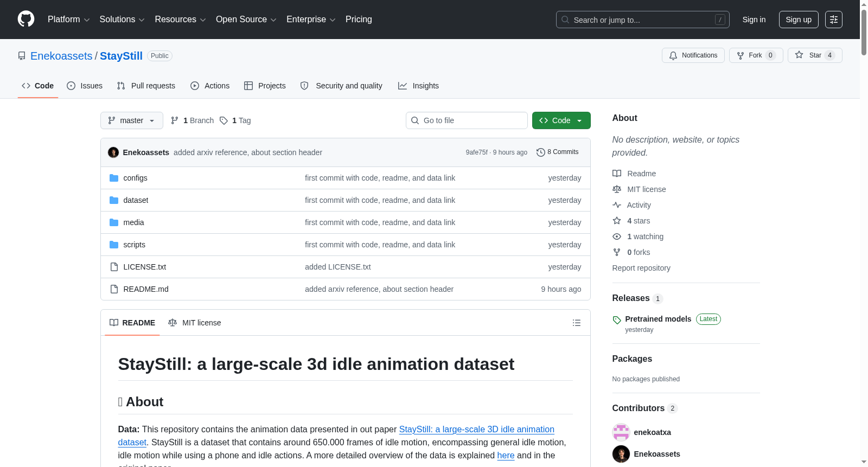
Task: View the 1 Branch list
Action: (193, 120)
